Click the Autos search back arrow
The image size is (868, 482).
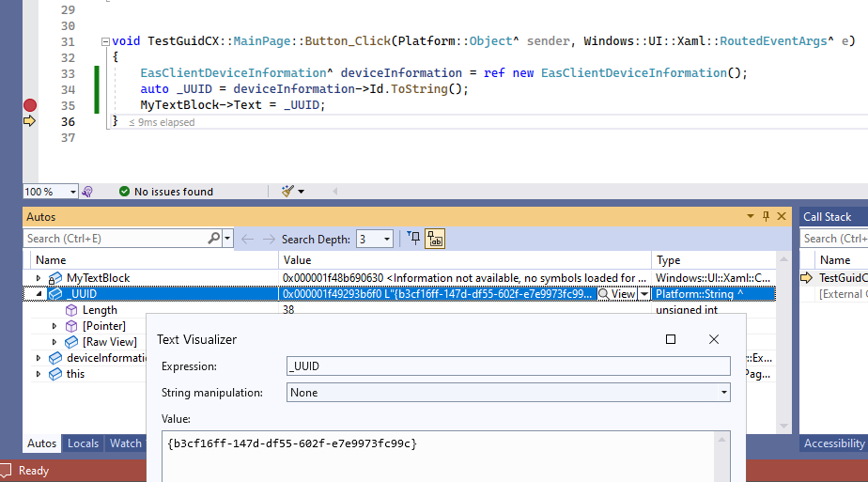coord(247,239)
